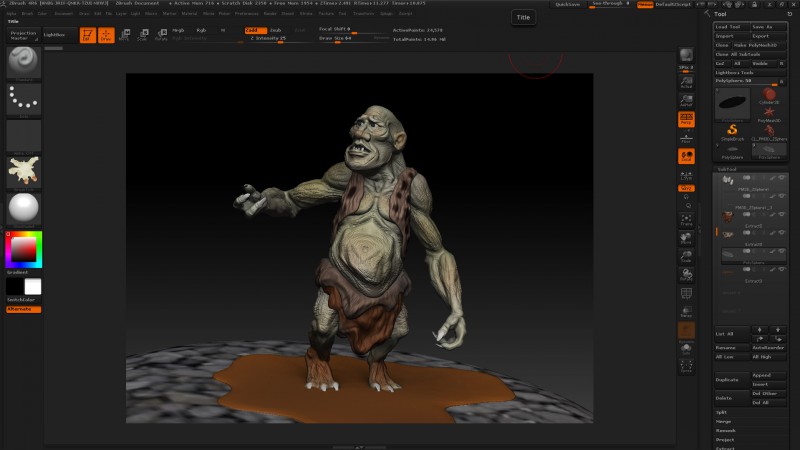Click the BPR render icon

686,55
